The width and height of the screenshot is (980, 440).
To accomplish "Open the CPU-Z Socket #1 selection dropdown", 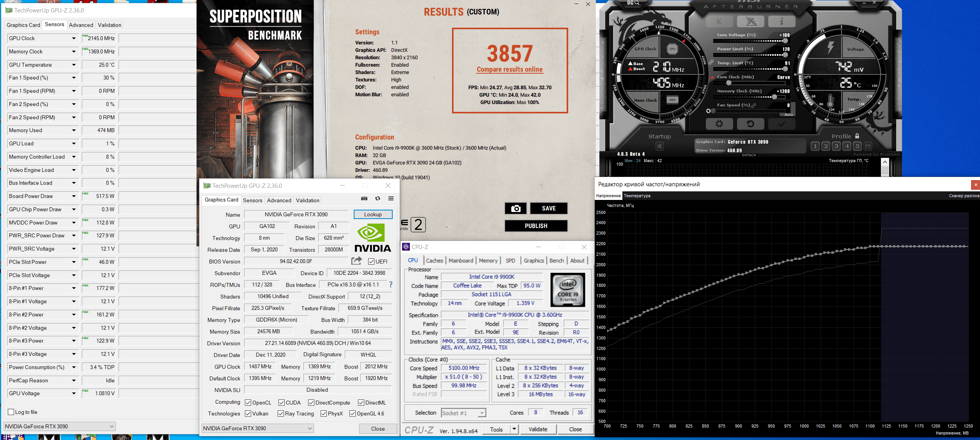I will [x=482, y=413].
